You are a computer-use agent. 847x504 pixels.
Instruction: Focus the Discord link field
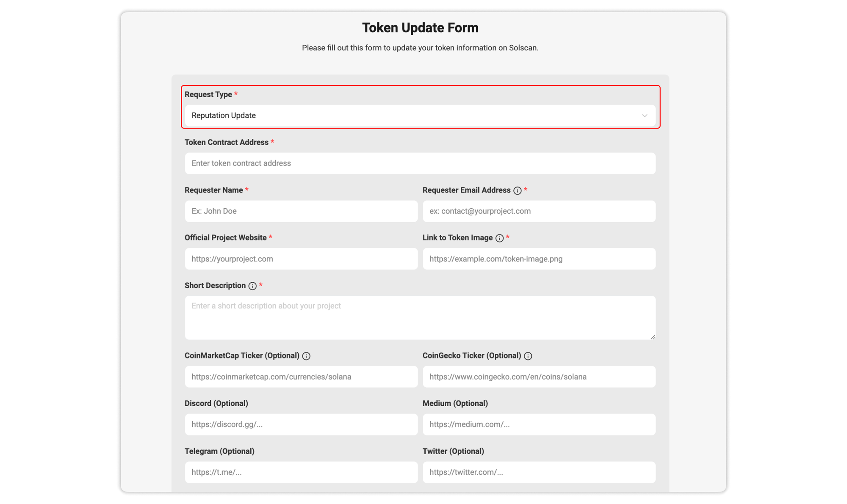pos(301,424)
